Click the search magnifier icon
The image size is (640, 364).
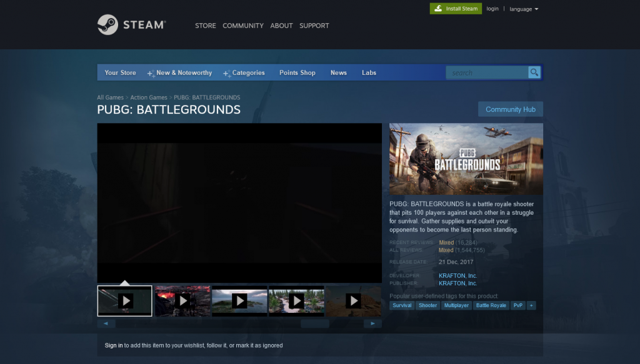(534, 72)
